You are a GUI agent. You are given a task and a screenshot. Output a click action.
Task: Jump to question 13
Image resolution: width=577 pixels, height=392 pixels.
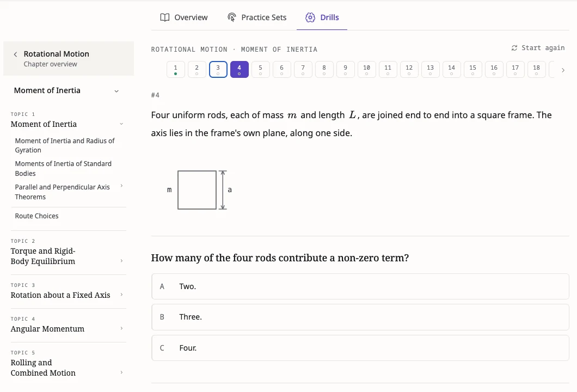point(431,70)
